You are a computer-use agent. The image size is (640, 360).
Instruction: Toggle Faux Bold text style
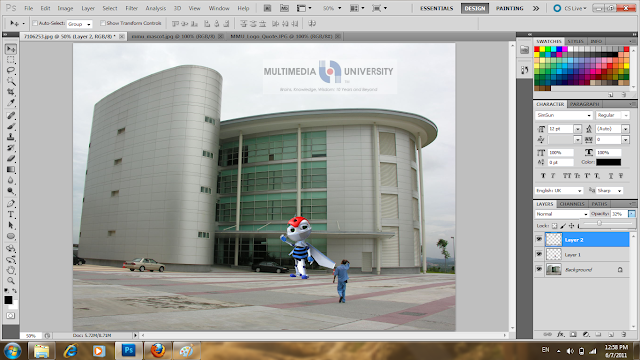coord(543,176)
